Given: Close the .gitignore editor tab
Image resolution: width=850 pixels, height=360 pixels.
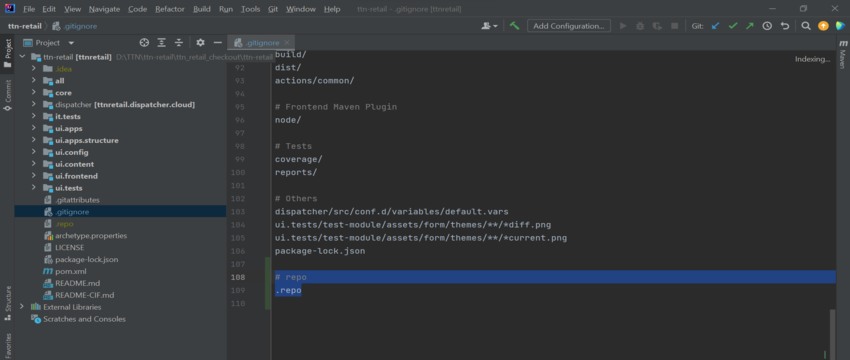Looking at the screenshot, I should click(x=287, y=42).
